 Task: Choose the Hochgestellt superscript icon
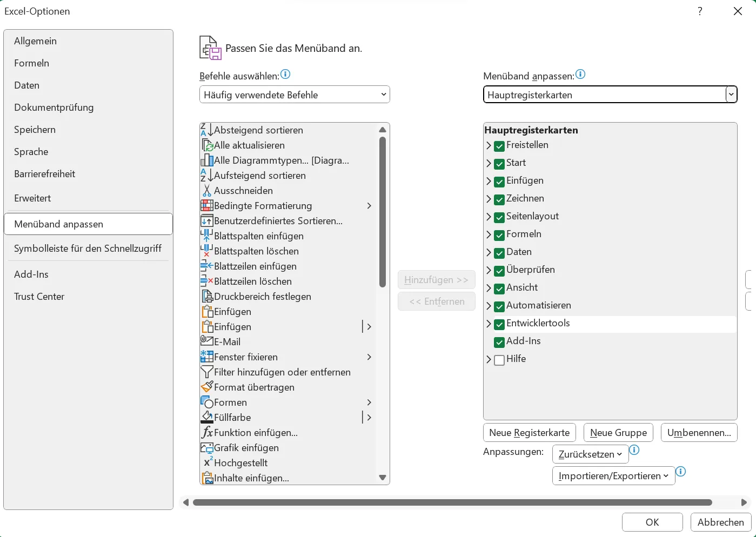(x=207, y=463)
